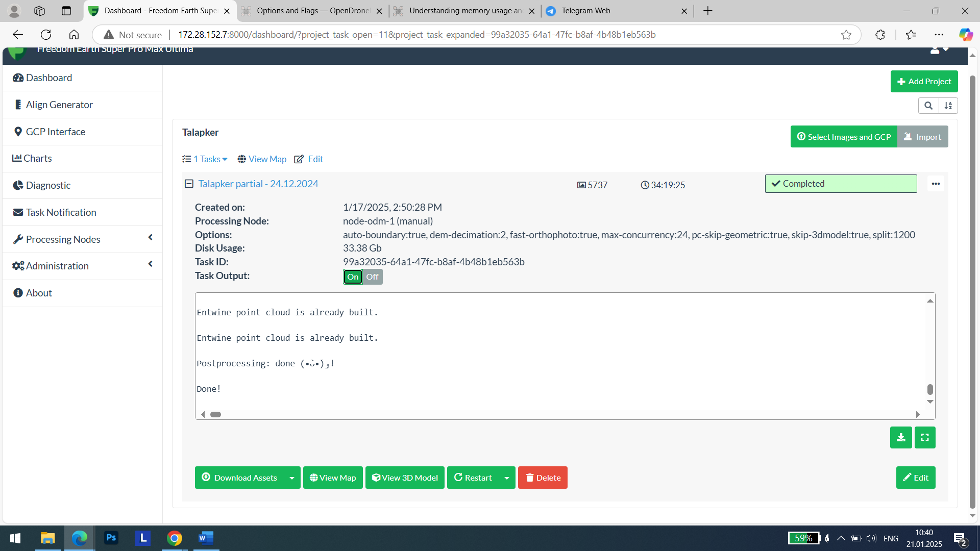Click the project sort order icon
The width and height of the screenshot is (980, 551).
point(948,106)
